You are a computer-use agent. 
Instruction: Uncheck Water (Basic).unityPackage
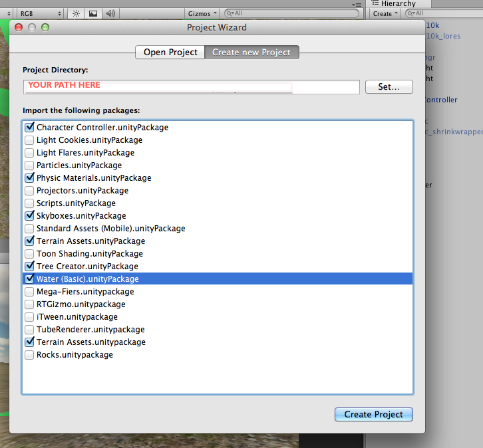click(x=29, y=279)
